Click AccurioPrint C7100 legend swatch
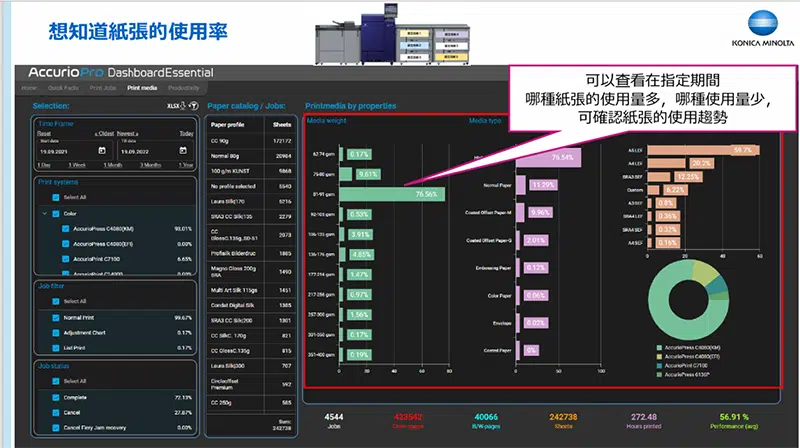 coord(660,366)
